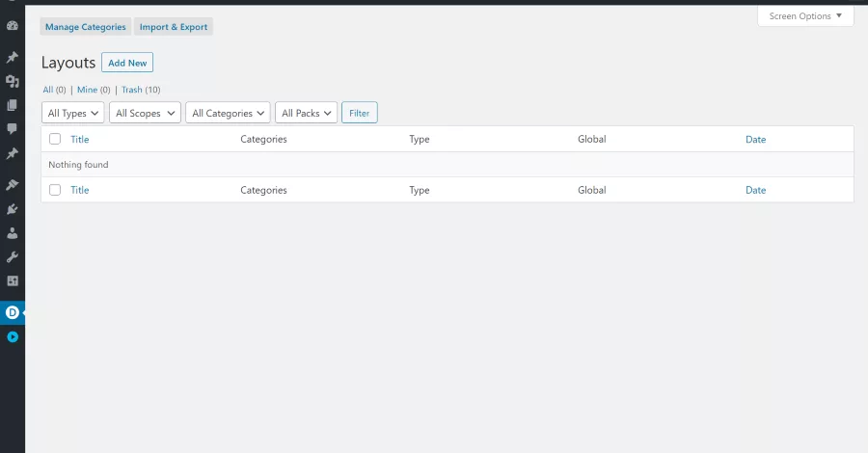Click 'Type' column label in table footer
This screenshot has width=868, height=453.
click(420, 190)
